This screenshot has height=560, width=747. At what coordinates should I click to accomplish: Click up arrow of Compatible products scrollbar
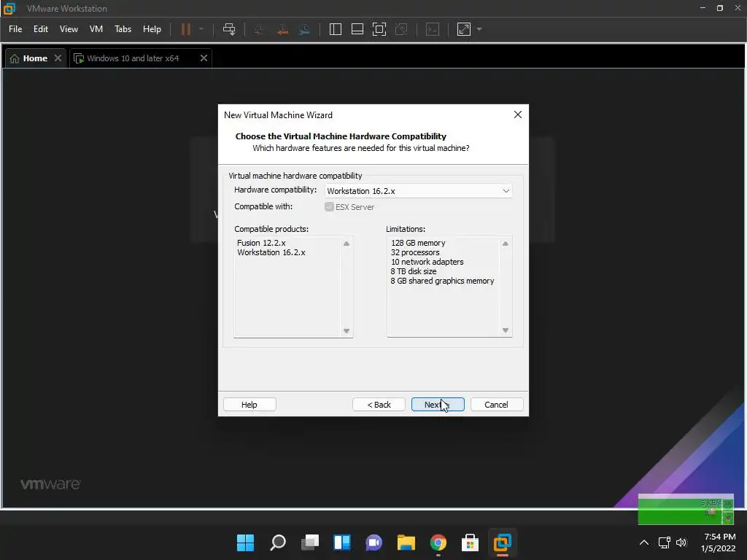coord(347,244)
